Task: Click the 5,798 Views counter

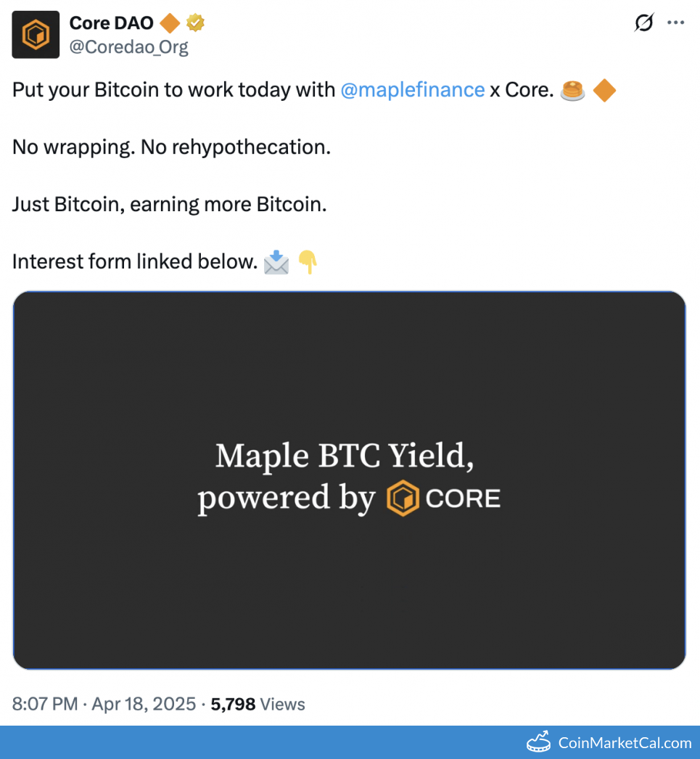Action: (258, 704)
